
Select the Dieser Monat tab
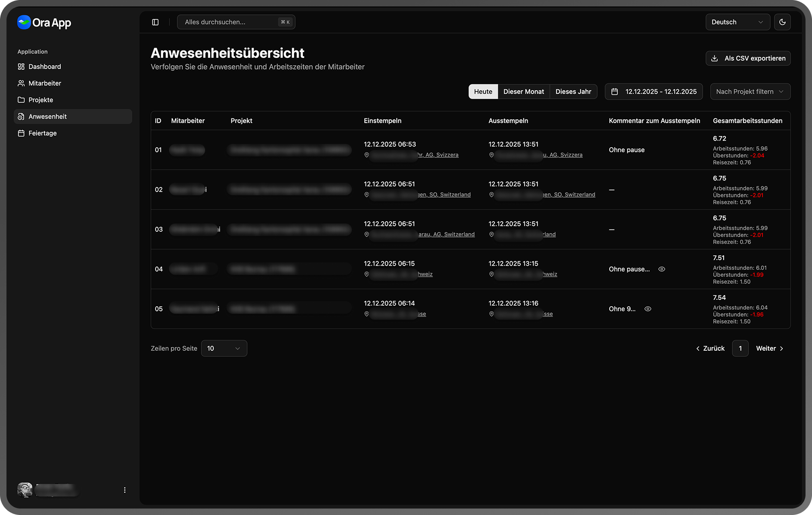point(524,92)
